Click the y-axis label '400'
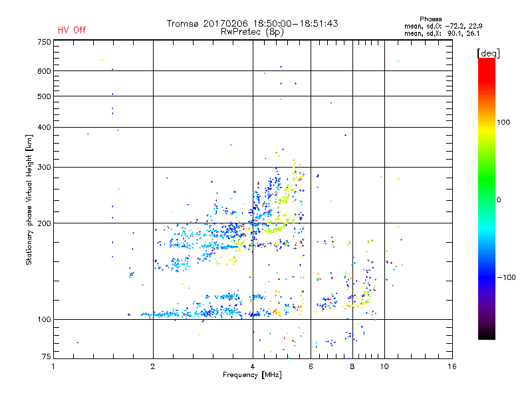 point(44,127)
